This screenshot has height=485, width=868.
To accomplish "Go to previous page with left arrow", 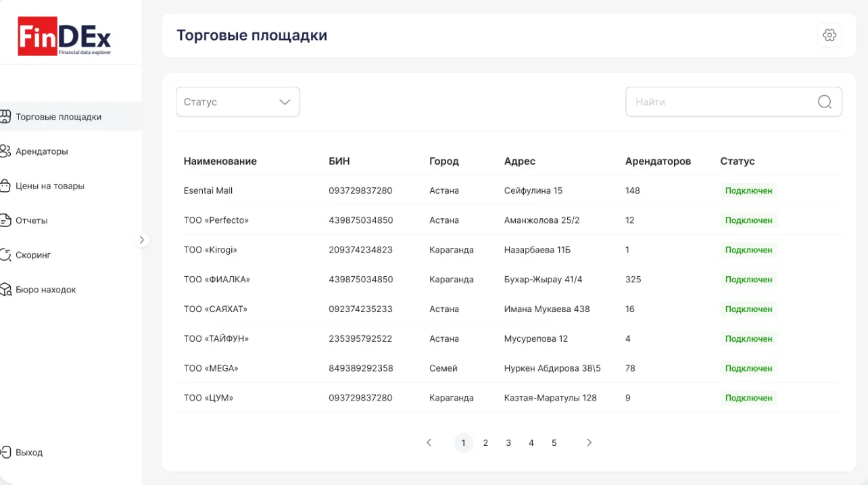I will pyautogui.click(x=429, y=443).
